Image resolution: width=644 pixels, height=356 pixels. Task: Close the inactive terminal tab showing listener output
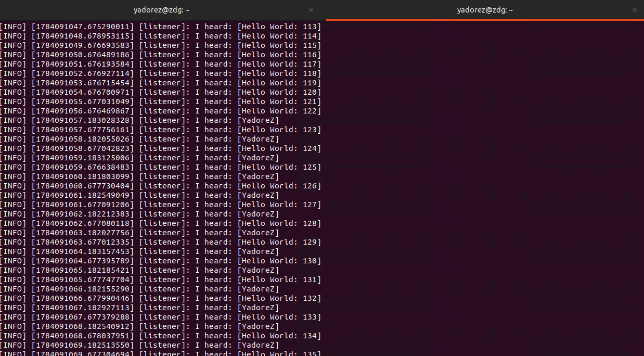(x=311, y=10)
